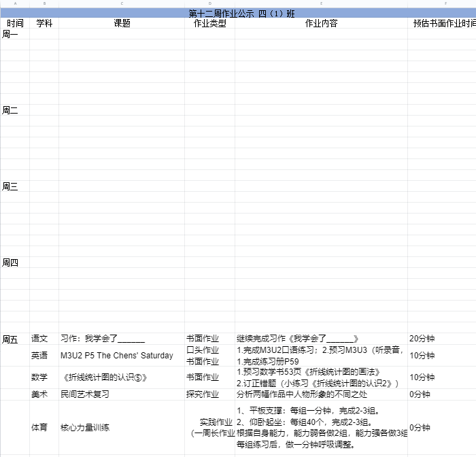Click the cell 《折线统计图的认识⑤》
Viewport: 476px width, 457px height.
[x=122, y=377]
